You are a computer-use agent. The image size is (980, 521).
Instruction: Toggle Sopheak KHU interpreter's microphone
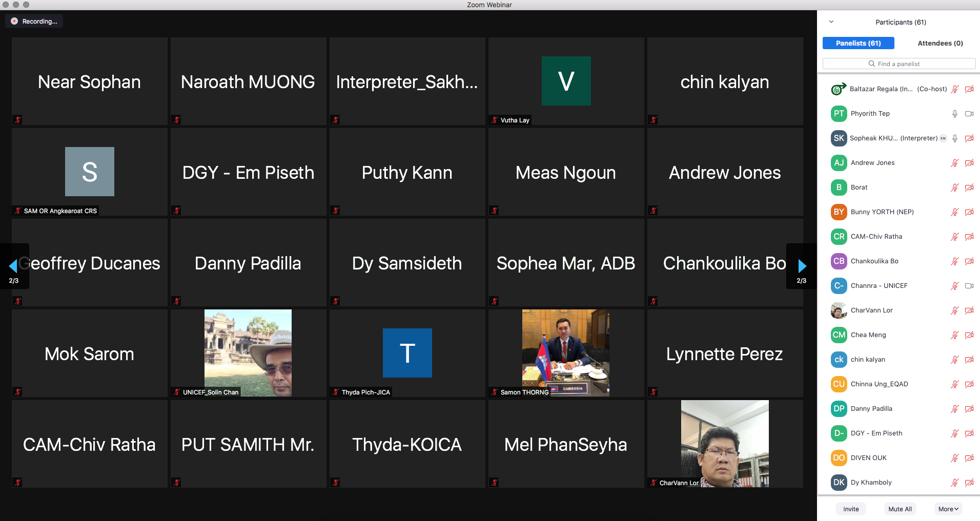[x=954, y=138]
